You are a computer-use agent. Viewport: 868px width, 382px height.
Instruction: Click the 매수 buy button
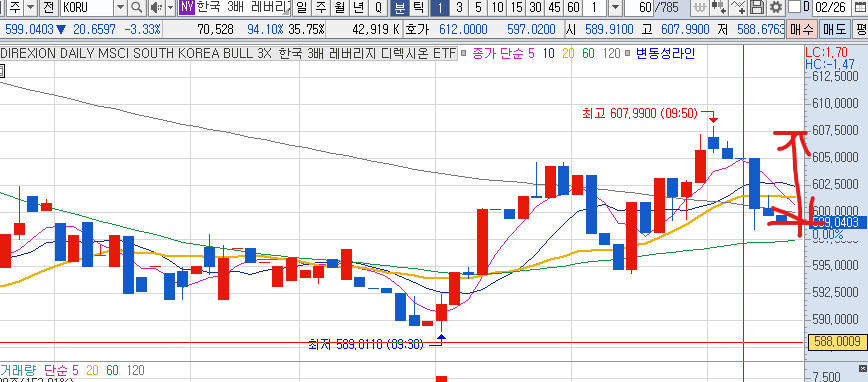(802, 29)
